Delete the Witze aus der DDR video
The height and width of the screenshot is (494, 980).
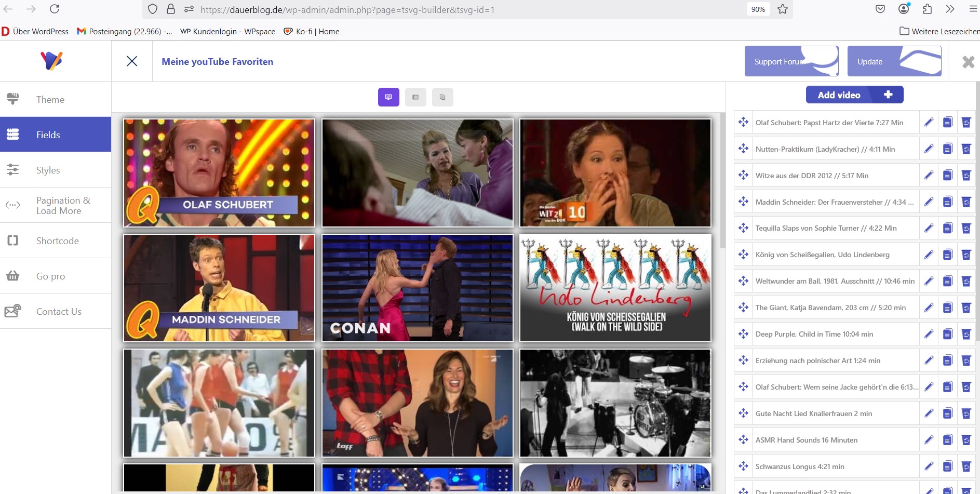pos(966,176)
